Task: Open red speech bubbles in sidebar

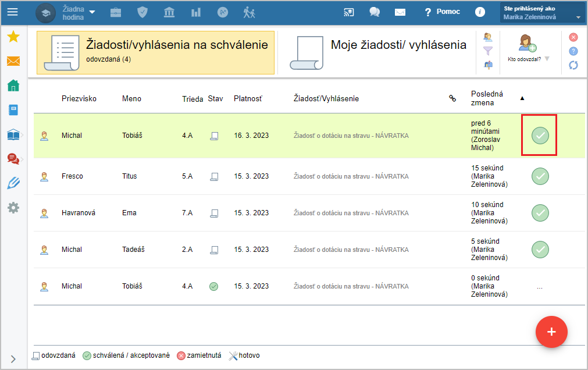Action: point(13,159)
